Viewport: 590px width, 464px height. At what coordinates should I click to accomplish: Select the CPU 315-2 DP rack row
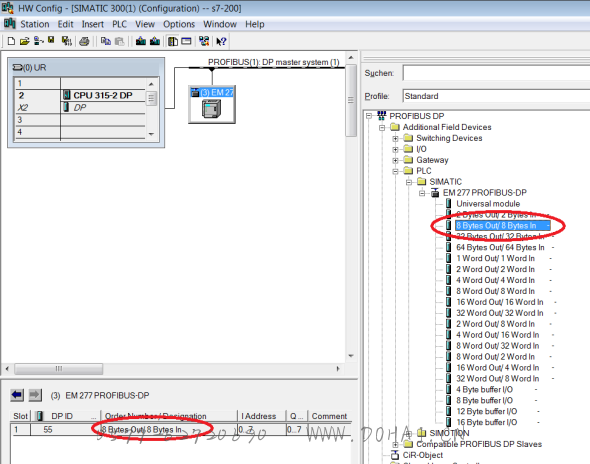tap(80, 95)
